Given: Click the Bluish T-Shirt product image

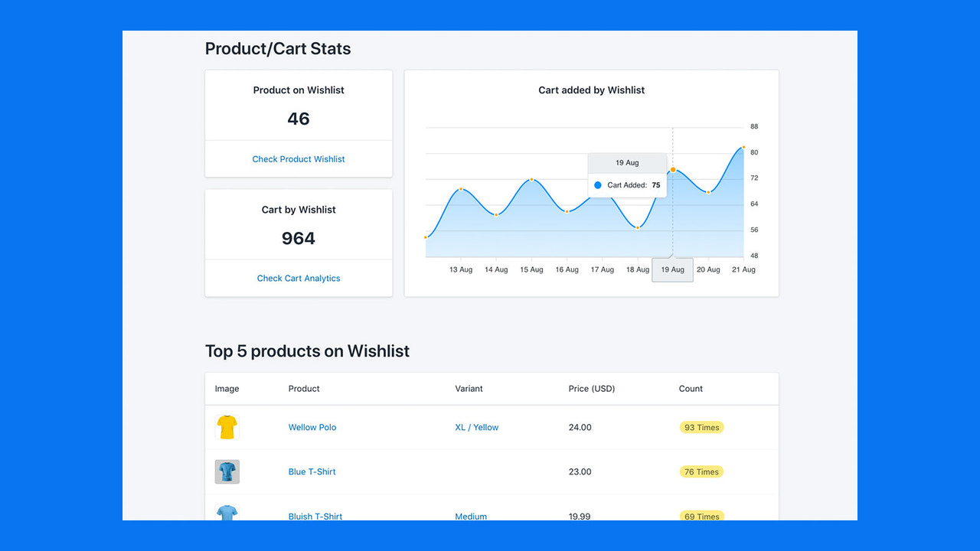Looking at the screenshot, I should 227,514.
